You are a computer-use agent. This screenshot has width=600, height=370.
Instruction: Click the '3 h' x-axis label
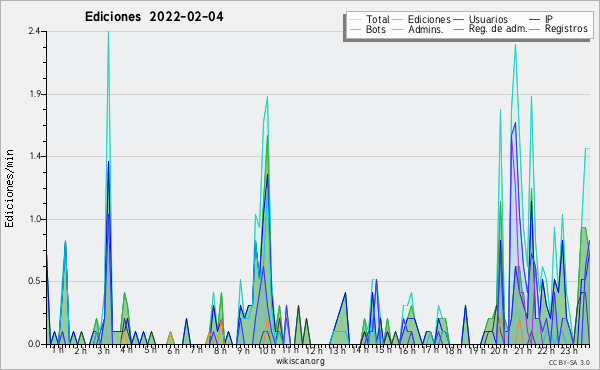(103, 350)
